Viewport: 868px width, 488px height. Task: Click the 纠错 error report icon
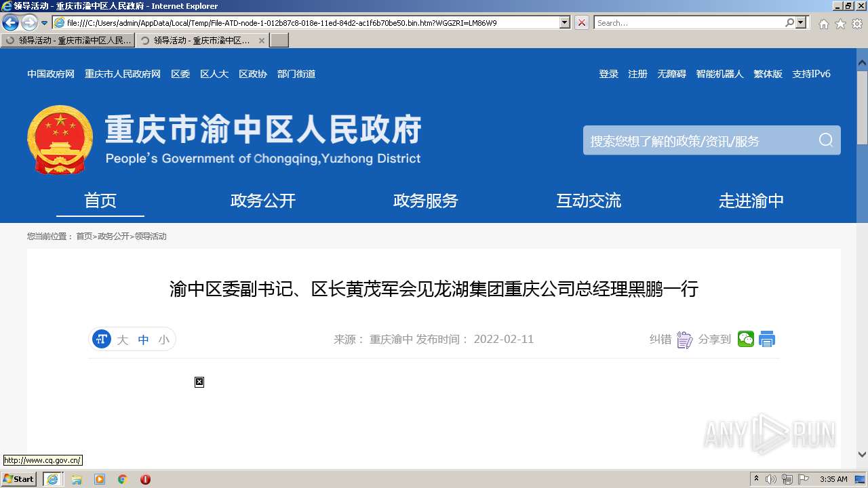685,340
